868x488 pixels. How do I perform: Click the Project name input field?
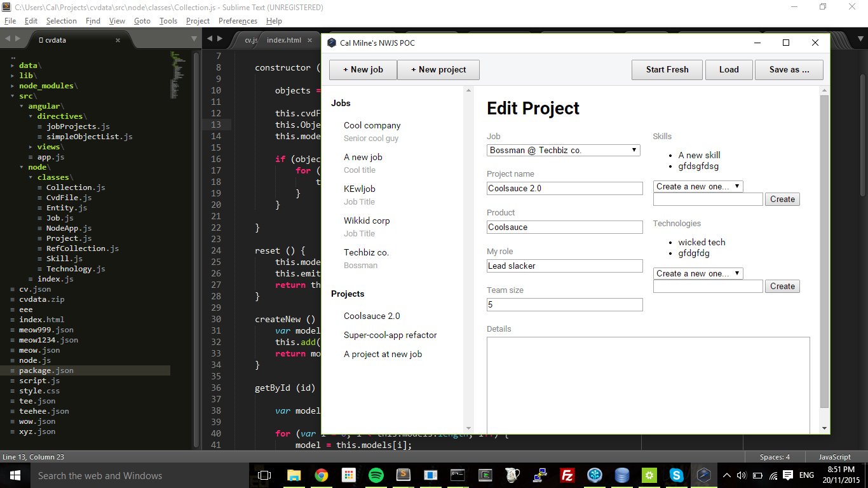tap(564, 188)
